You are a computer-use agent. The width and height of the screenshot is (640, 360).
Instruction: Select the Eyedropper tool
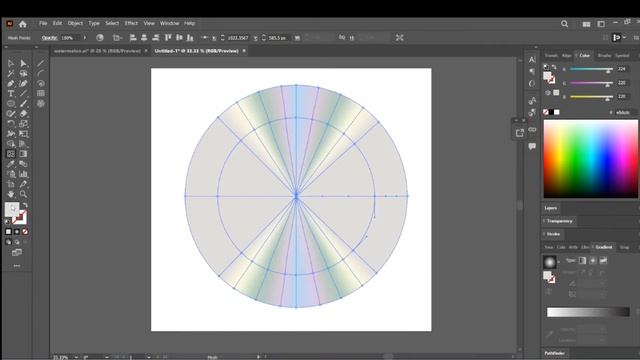point(11,164)
